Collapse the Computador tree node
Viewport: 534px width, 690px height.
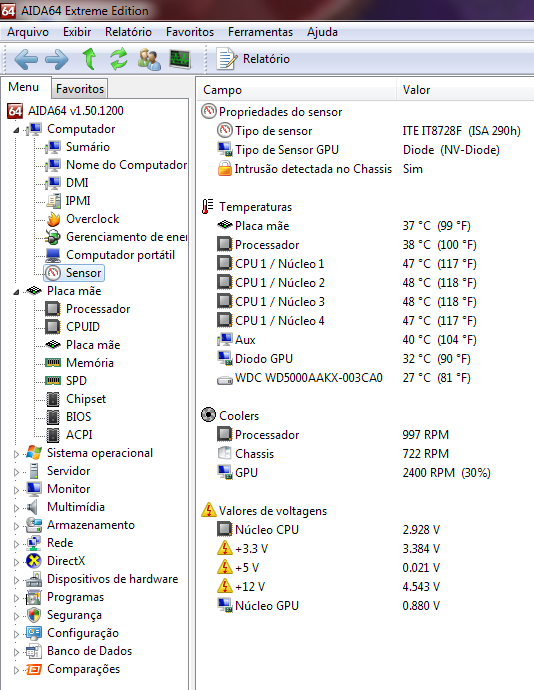pos(16,130)
